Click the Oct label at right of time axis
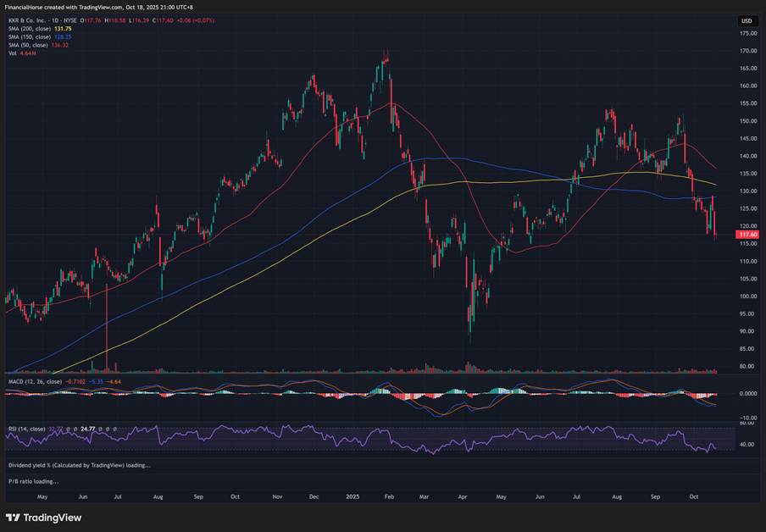 pos(694,496)
